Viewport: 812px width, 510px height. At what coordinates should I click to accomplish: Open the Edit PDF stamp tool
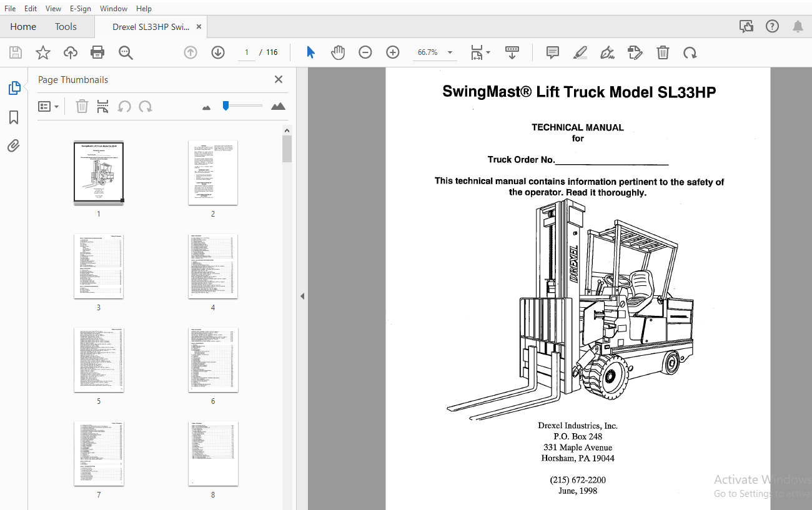point(635,52)
